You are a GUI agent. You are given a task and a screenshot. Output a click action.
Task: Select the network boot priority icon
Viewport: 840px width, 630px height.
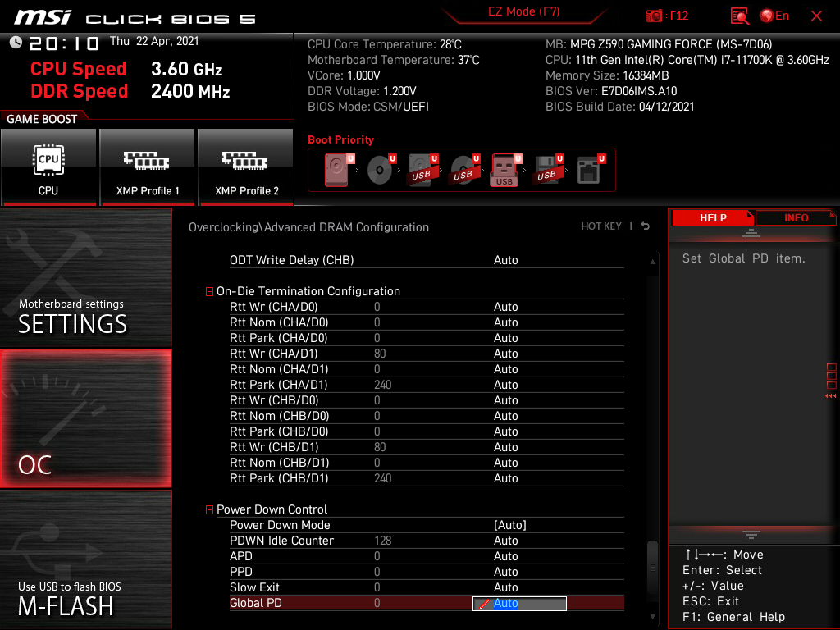[590, 169]
